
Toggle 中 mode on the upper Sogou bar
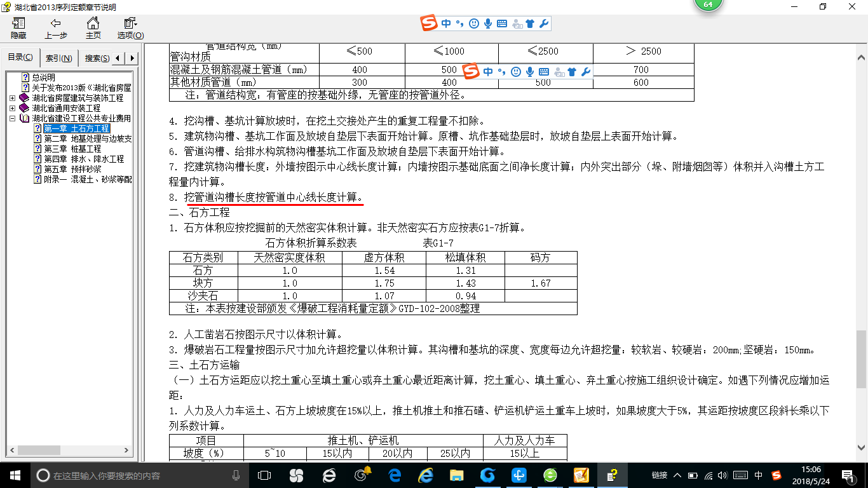446,24
